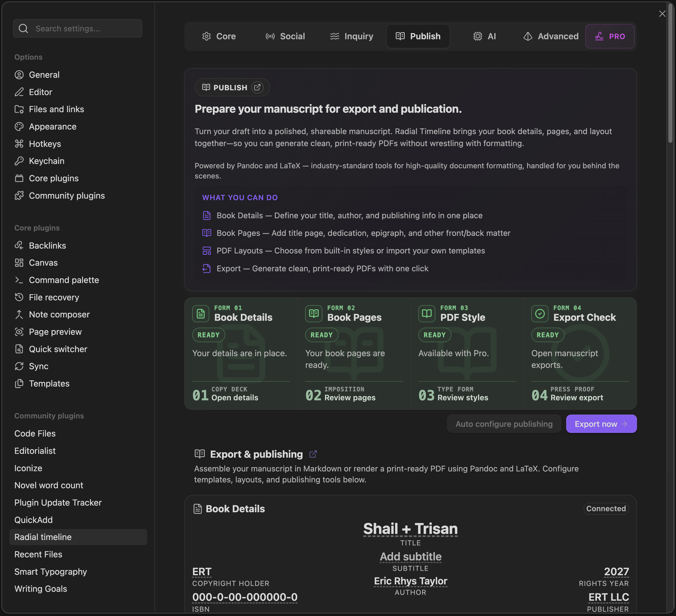676x616 pixels.
Task: Switch to the Inquiry tab
Action: pyautogui.click(x=352, y=36)
